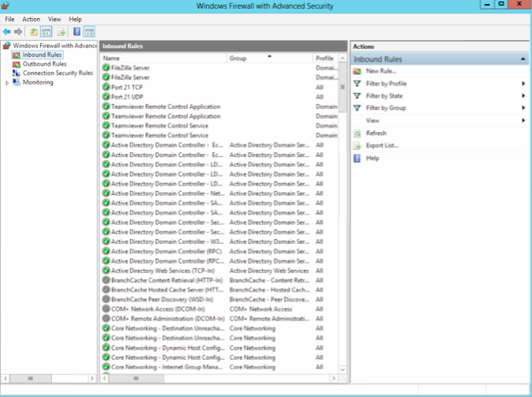Toggle the Show/Hide Action Pane icon

click(89, 32)
